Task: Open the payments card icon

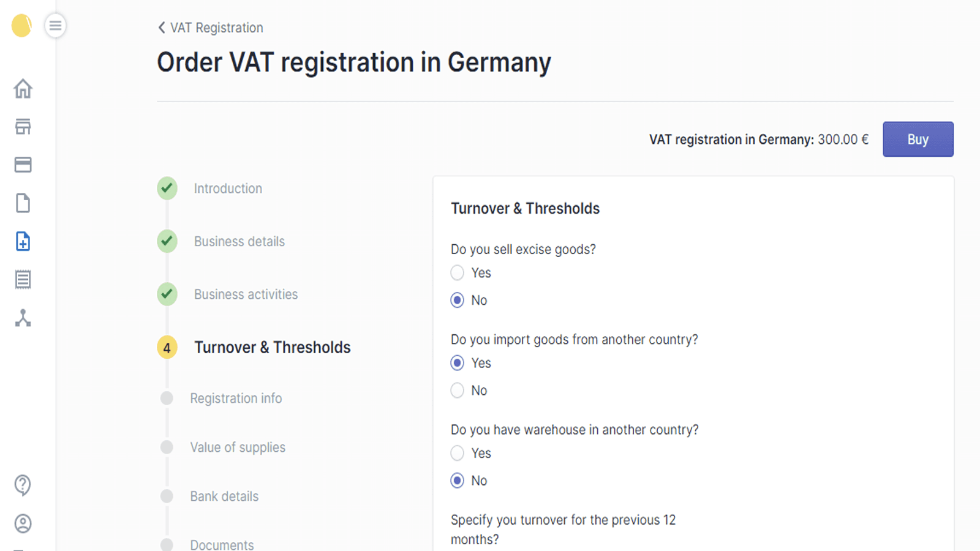Action: [23, 165]
